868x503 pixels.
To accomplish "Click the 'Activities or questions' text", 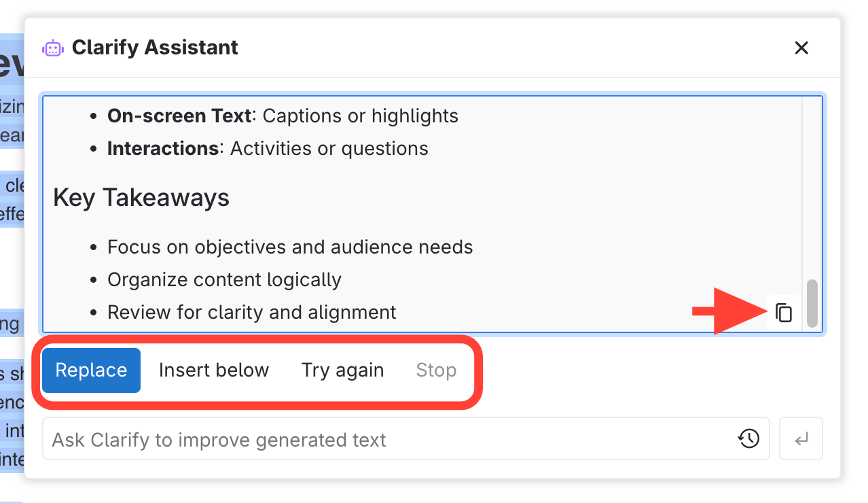I will pos(329,149).
